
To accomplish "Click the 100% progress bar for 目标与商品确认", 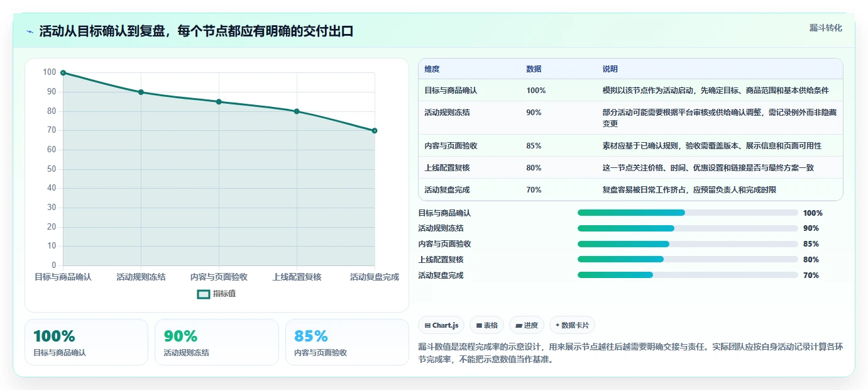I will 688,213.
